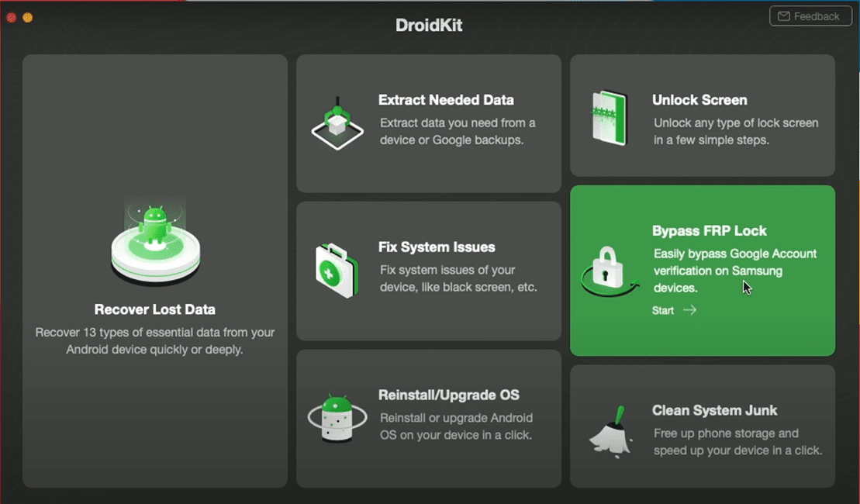Open the Unlock Screen heading
860x504 pixels.
(699, 100)
